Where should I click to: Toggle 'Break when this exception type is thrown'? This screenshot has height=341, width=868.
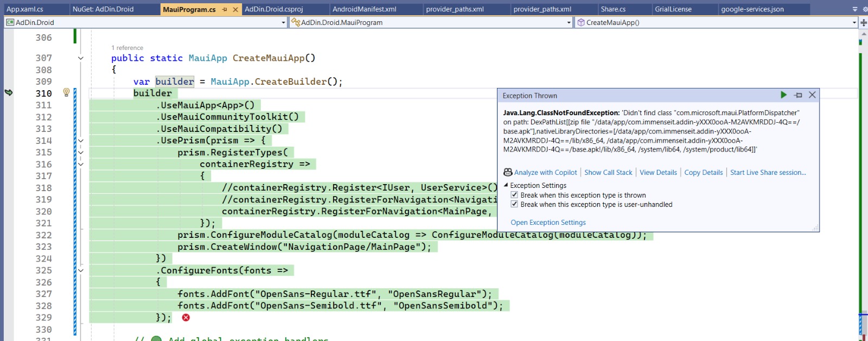pos(514,195)
